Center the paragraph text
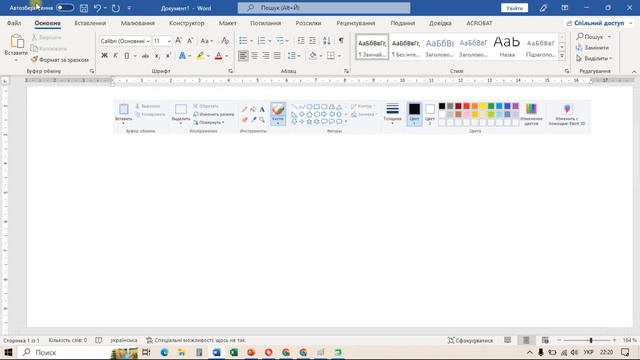 tap(254, 56)
